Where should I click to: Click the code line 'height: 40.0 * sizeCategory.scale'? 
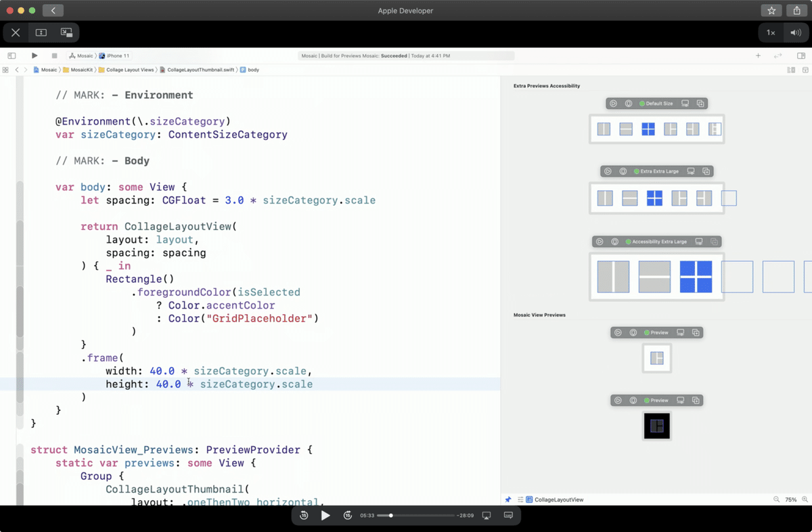pyautogui.click(x=209, y=384)
